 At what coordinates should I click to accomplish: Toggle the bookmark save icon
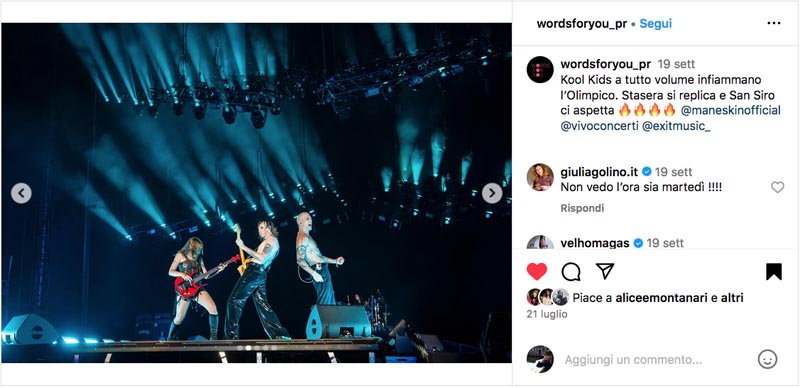pos(773,272)
